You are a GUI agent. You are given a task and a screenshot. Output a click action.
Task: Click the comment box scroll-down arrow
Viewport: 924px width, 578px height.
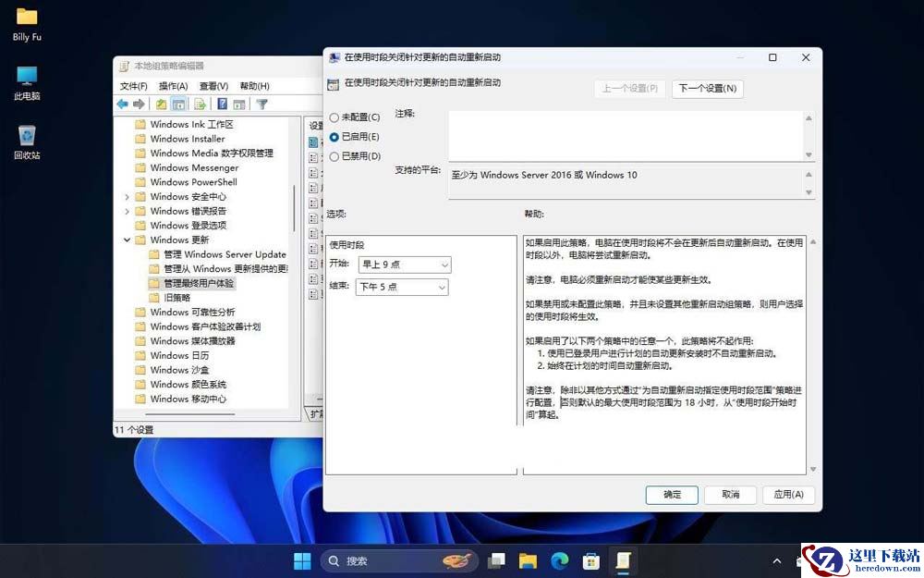tap(809, 154)
